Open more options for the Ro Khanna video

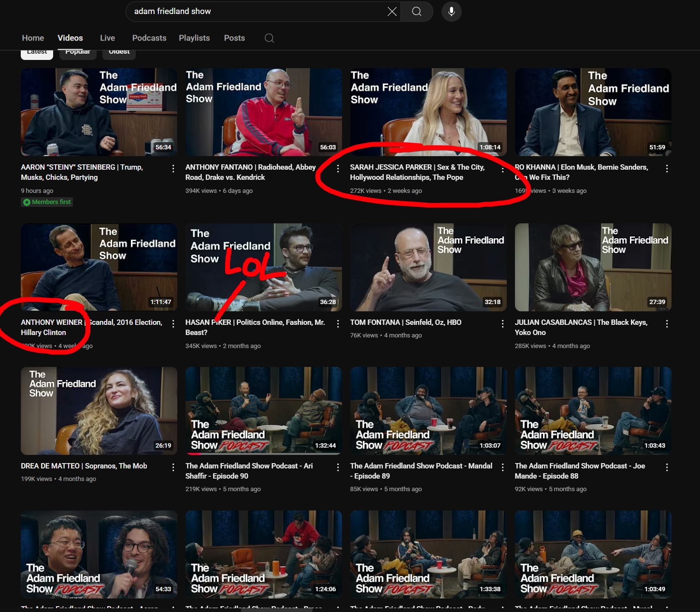tap(667, 168)
